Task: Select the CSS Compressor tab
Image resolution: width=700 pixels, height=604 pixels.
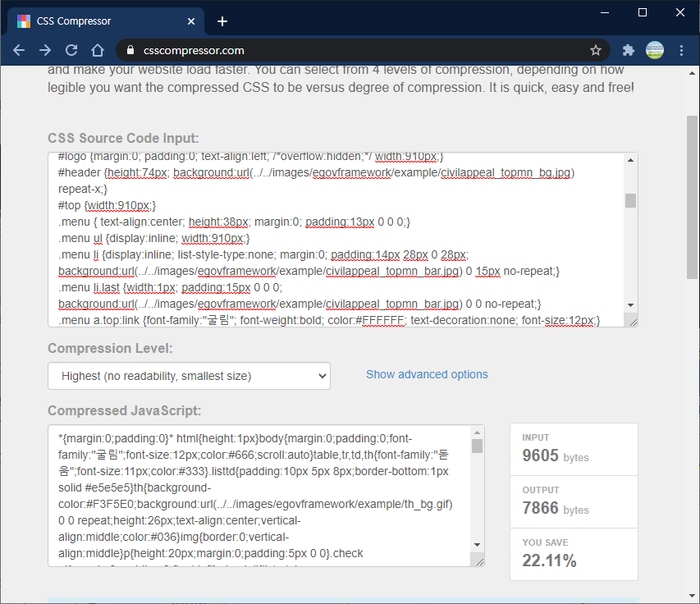Action: (106, 21)
